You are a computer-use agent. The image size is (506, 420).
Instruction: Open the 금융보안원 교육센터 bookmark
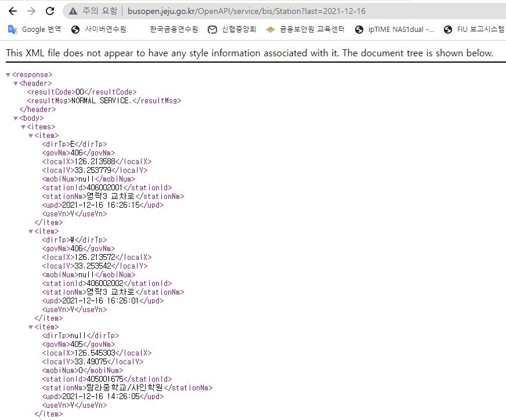pyautogui.click(x=305, y=30)
